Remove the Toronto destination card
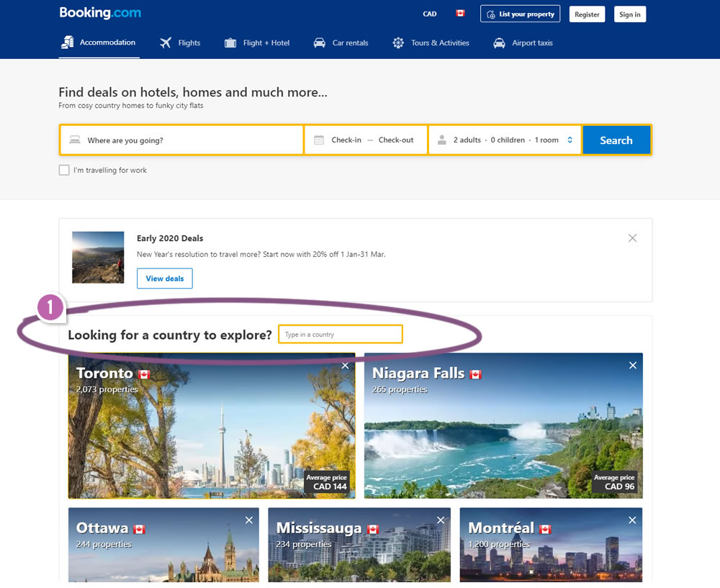This screenshot has width=720, height=588. click(x=345, y=366)
